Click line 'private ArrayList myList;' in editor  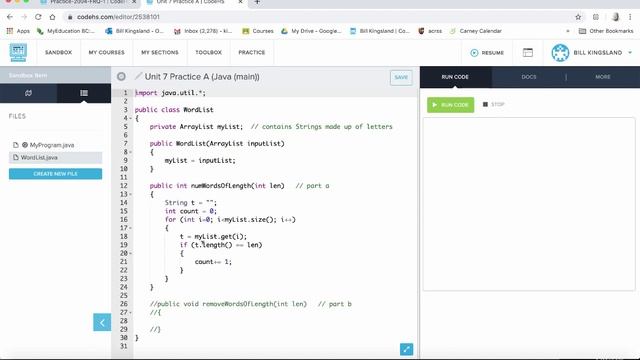(x=196, y=127)
